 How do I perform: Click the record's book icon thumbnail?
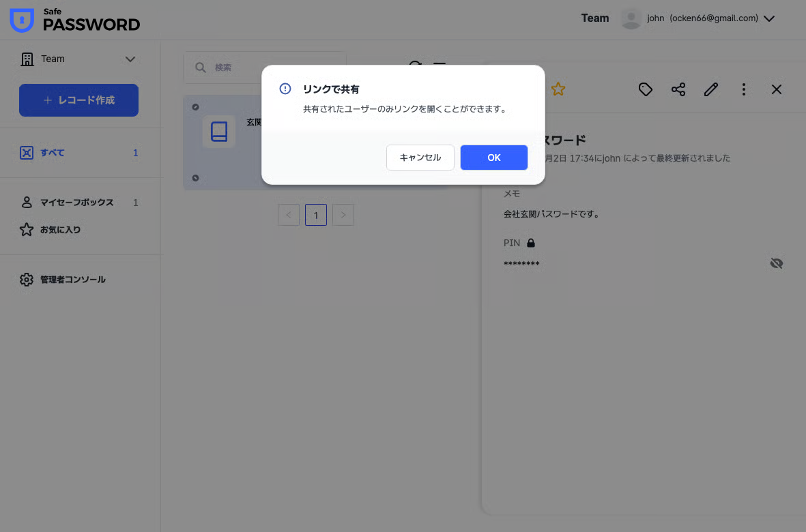click(x=219, y=131)
